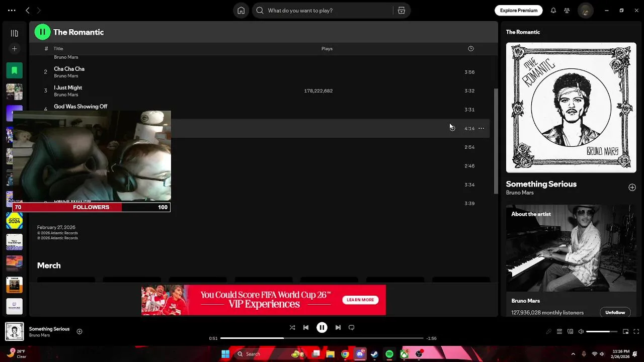This screenshot has height=362, width=644.
Task: Create a new playlist with plus icon
Action: [x=15, y=49]
